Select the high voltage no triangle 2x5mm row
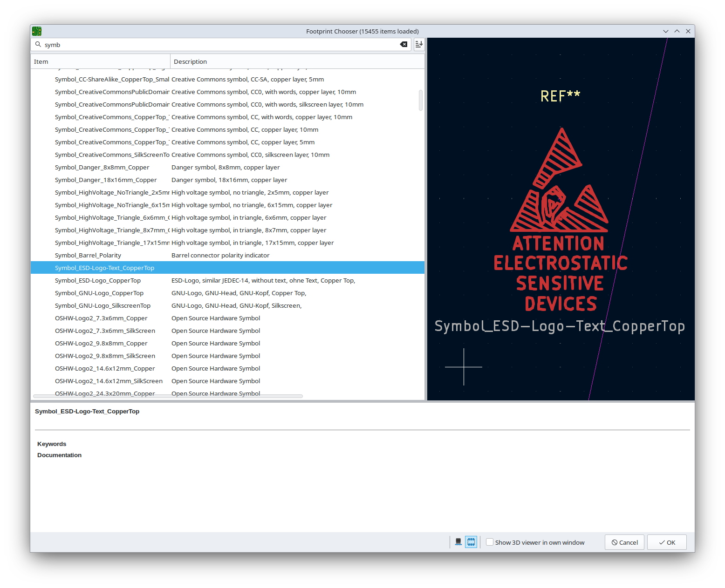725x588 pixels. coord(227,192)
